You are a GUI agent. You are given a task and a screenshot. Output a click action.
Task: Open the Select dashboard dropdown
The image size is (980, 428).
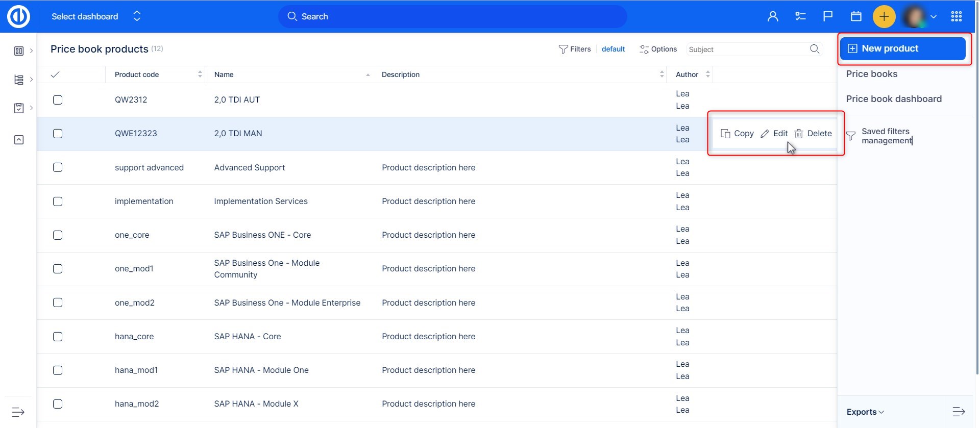pos(95,16)
